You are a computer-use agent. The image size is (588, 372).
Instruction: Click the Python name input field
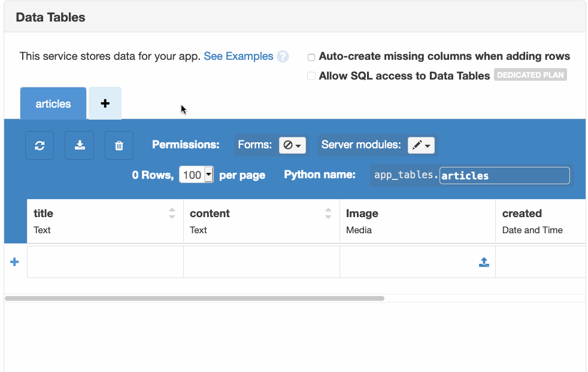(504, 175)
